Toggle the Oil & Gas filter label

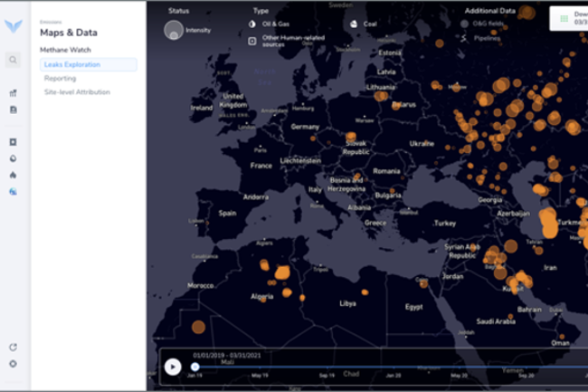[276, 24]
